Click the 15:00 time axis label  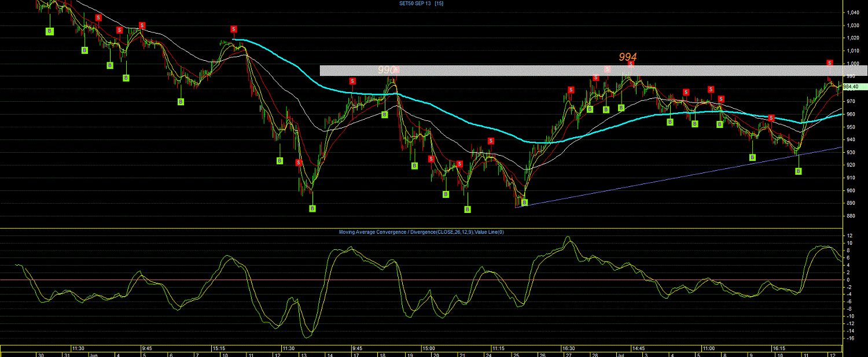click(428, 348)
